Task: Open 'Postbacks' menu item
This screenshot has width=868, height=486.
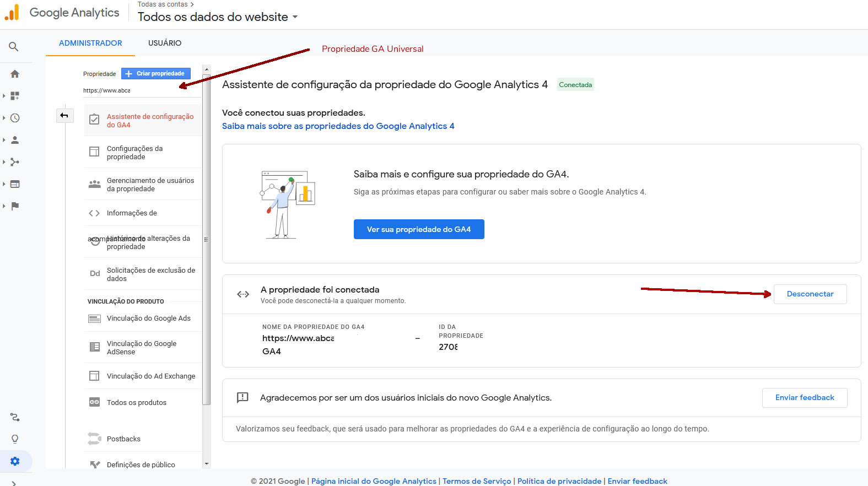Action: (143, 439)
